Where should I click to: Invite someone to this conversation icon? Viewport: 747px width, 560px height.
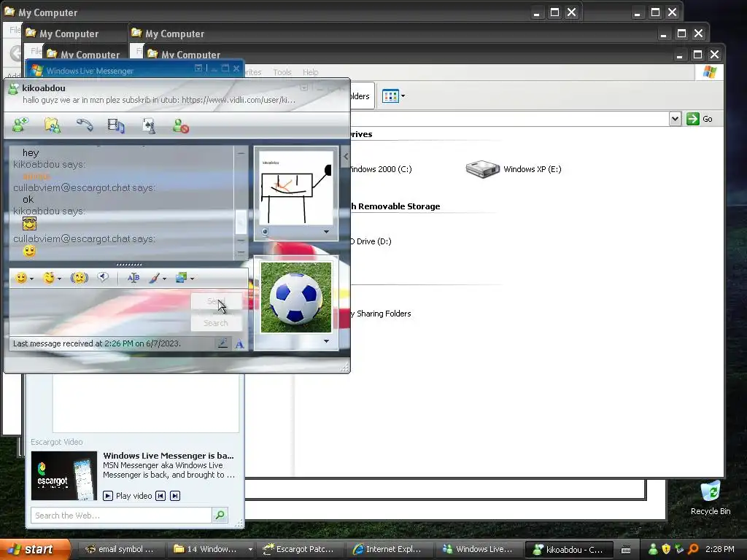click(20, 125)
